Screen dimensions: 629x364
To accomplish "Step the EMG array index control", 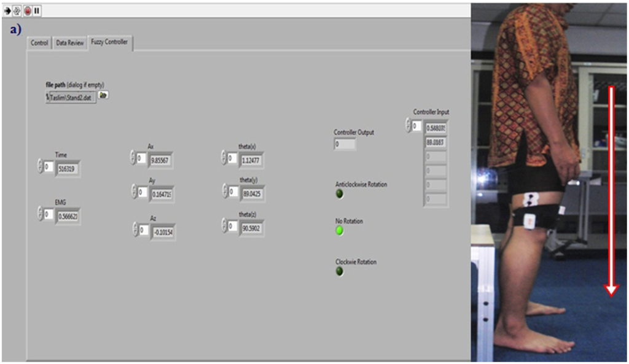I will (x=40, y=214).
